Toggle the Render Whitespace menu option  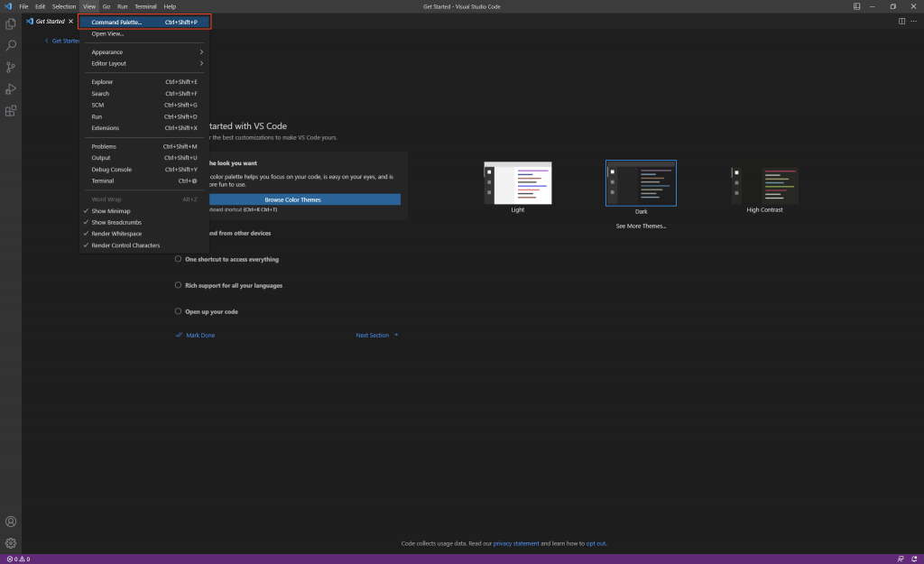coord(144,234)
